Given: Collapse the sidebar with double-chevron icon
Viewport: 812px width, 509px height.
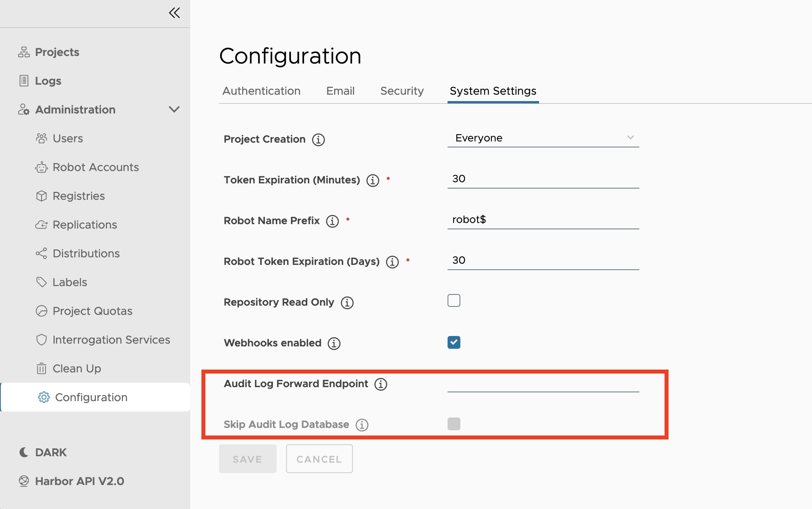Looking at the screenshot, I should click(x=174, y=13).
